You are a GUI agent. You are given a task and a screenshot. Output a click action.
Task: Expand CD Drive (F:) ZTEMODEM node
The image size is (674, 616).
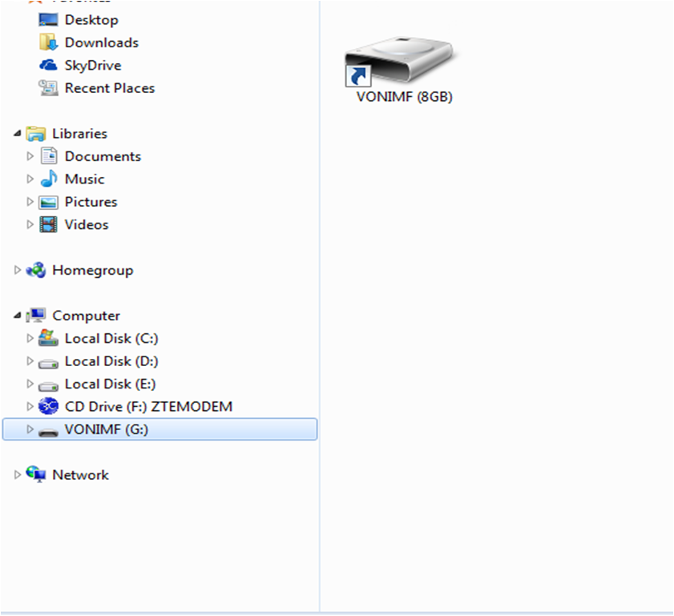(x=30, y=406)
